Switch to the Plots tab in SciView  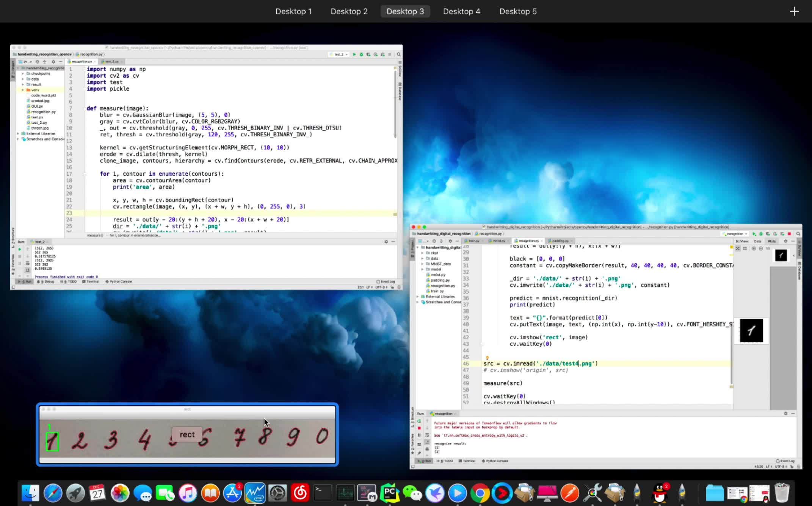pos(772,241)
